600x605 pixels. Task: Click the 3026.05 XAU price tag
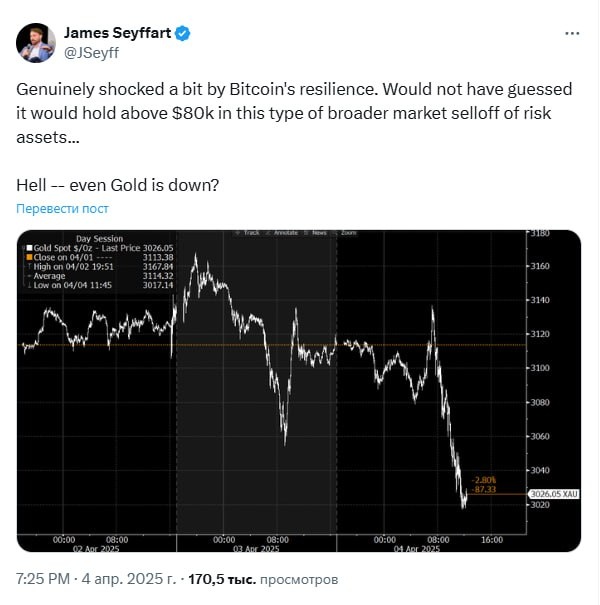tap(554, 494)
